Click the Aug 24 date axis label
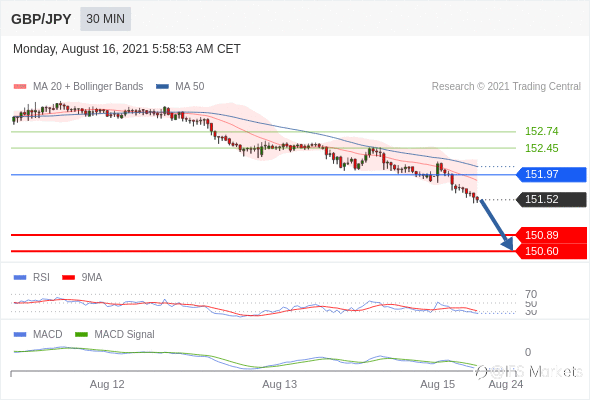This screenshot has width=590, height=400. (506, 384)
